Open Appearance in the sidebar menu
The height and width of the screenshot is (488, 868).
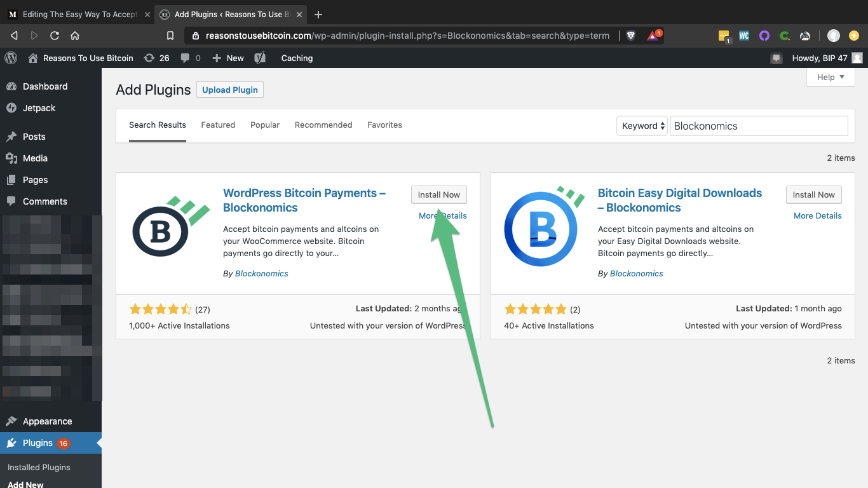point(47,421)
